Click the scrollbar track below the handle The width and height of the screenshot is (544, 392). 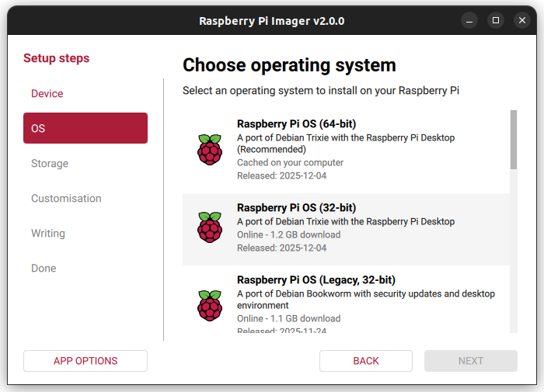tap(513, 256)
